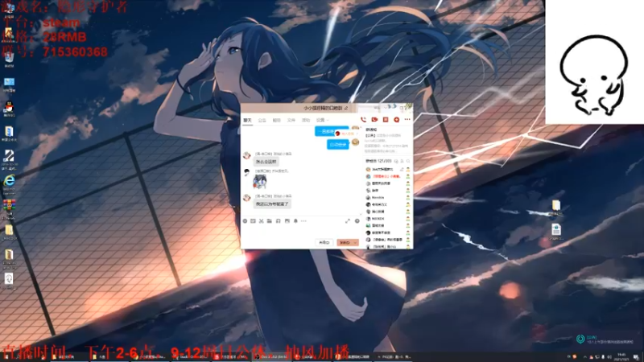
Task: Click the GIF/sticker icon in chat toolbar
Action: pyautogui.click(x=253, y=220)
